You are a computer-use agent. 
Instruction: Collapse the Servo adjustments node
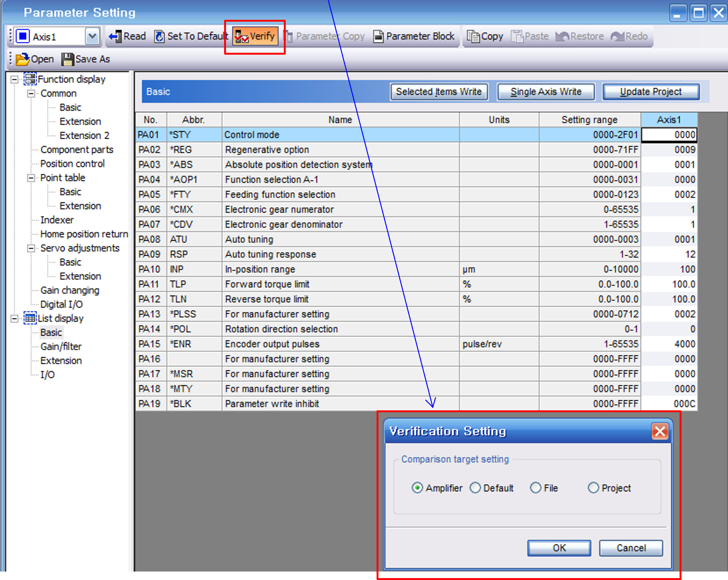pyautogui.click(x=31, y=248)
